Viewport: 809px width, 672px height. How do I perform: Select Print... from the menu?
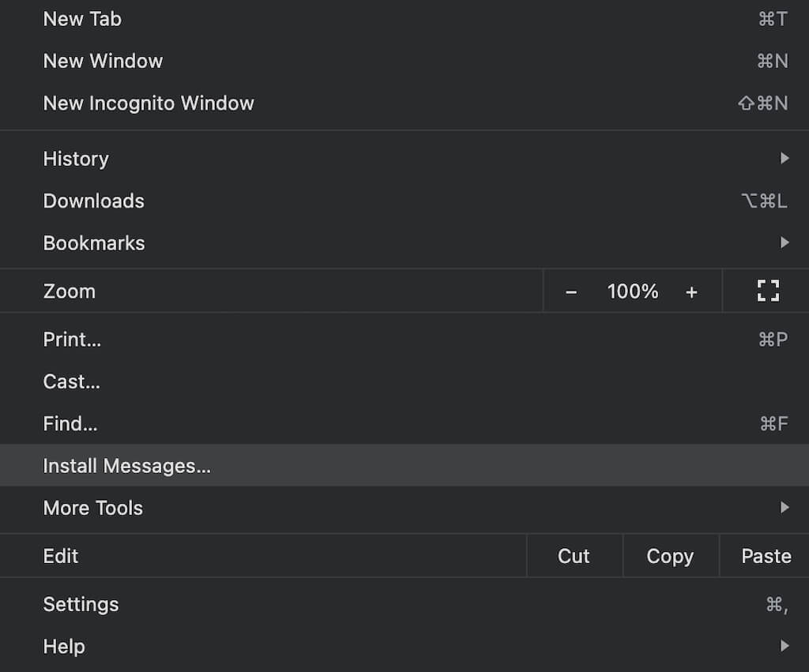72,340
